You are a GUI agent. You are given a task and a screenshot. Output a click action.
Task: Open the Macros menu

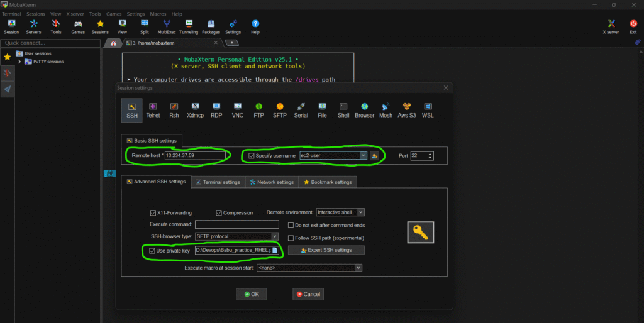(158, 14)
